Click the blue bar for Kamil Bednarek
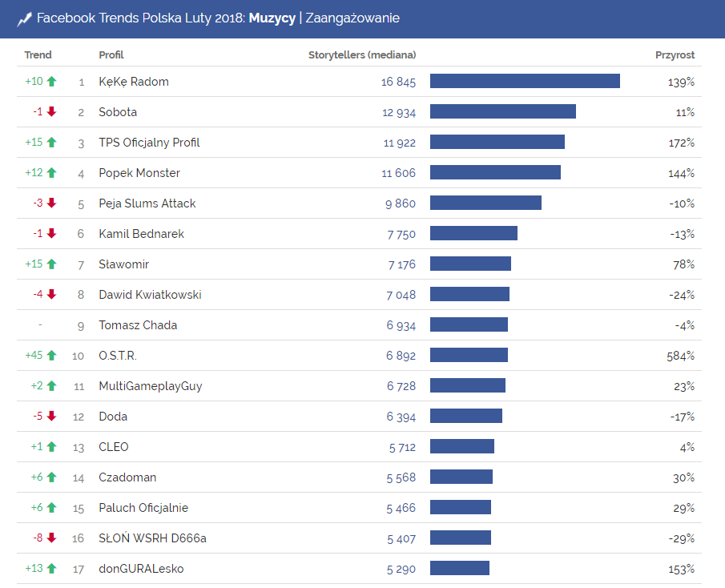 pos(473,234)
